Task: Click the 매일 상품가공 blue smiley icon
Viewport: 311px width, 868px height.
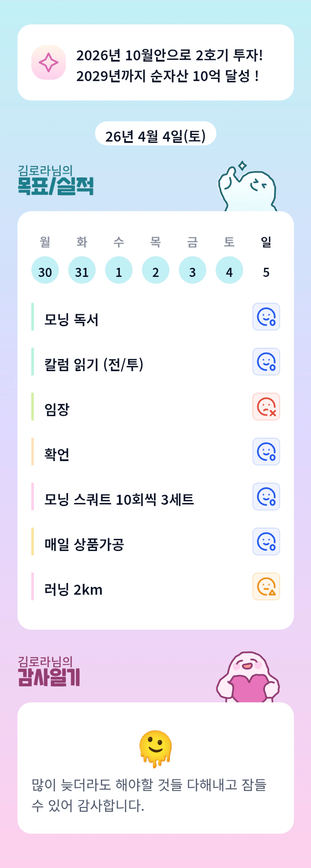Action: tap(266, 542)
